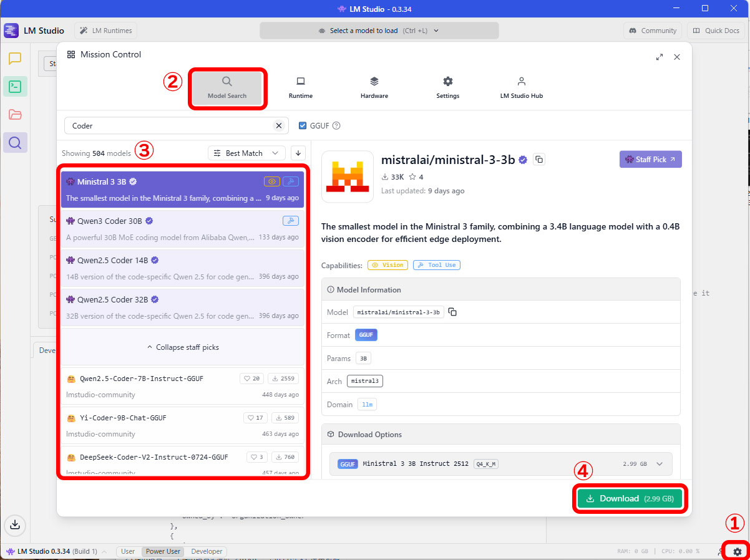Viewport: 750px width, 560px height.
Task: Open the Downloads icon in sidebar
Action: point(16,524)
